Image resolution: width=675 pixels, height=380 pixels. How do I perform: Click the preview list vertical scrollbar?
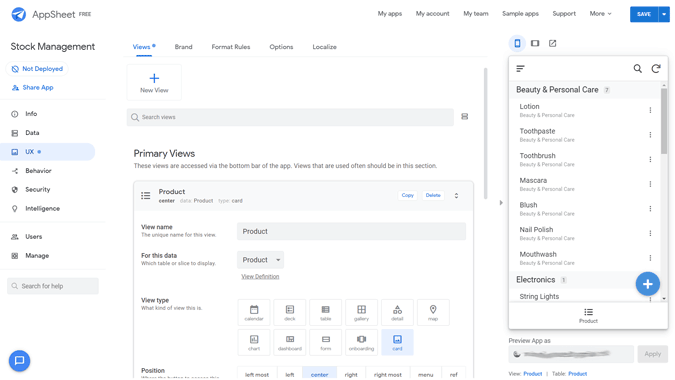click(664, 120)
